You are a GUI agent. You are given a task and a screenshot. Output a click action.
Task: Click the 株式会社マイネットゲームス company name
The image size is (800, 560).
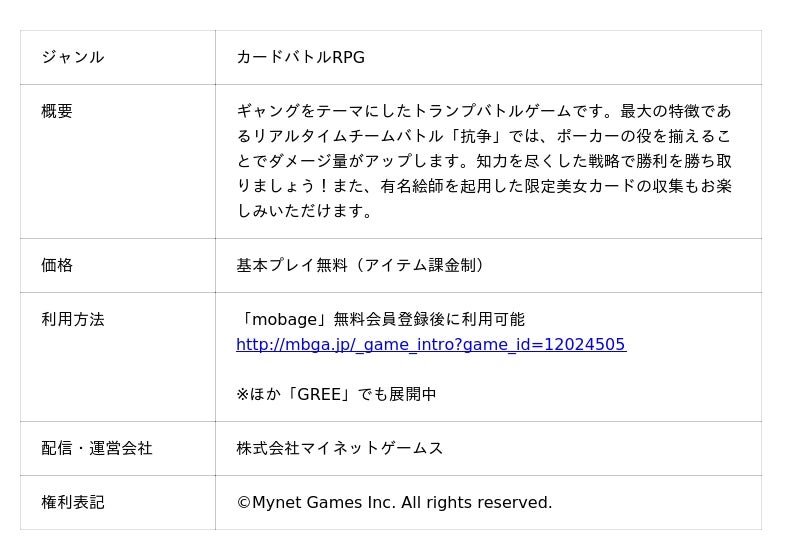click(x=339, y=448)
